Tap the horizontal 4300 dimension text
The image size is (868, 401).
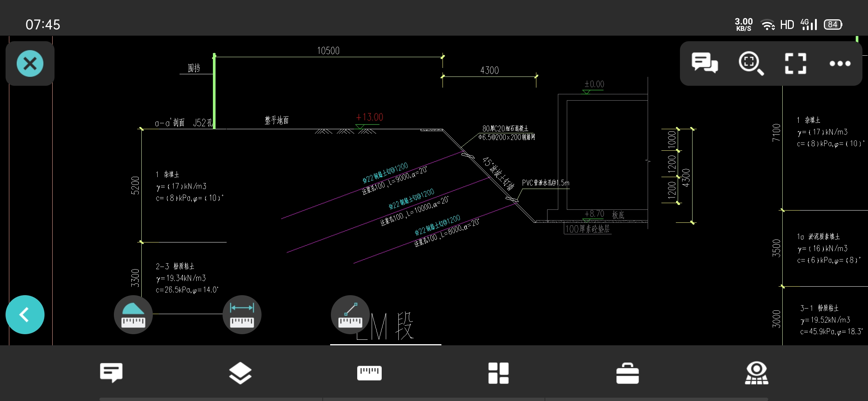point(489,71)
